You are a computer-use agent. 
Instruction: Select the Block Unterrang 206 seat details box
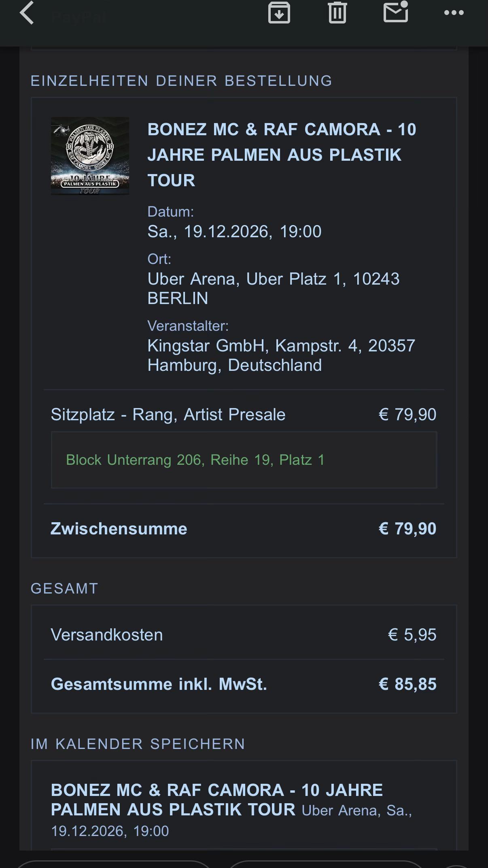pos(244,460)
